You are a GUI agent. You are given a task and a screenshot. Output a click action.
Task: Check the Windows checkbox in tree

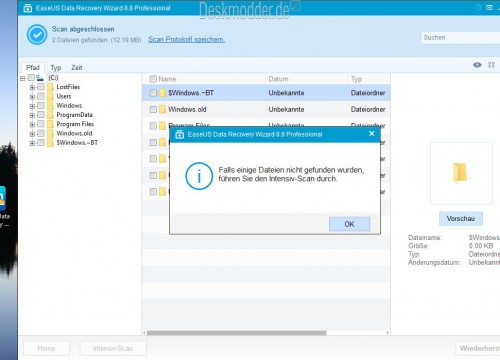(x=41, y=105)
